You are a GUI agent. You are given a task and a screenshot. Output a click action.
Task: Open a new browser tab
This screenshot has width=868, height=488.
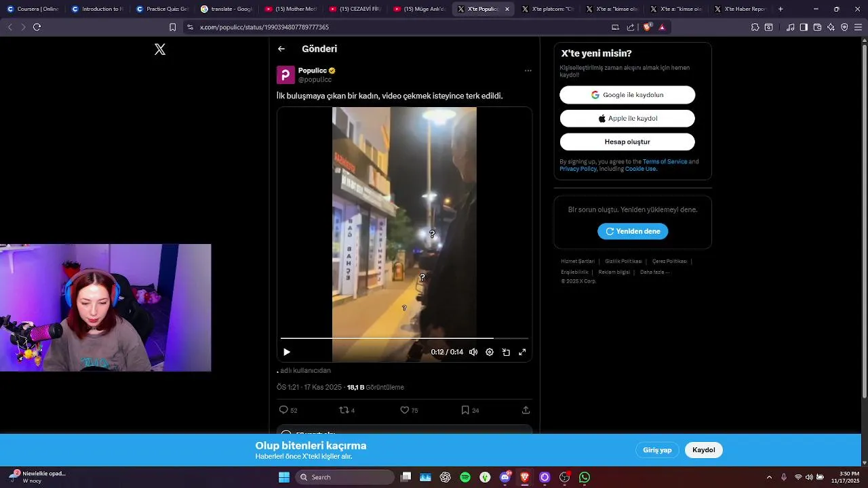[781, 9]
